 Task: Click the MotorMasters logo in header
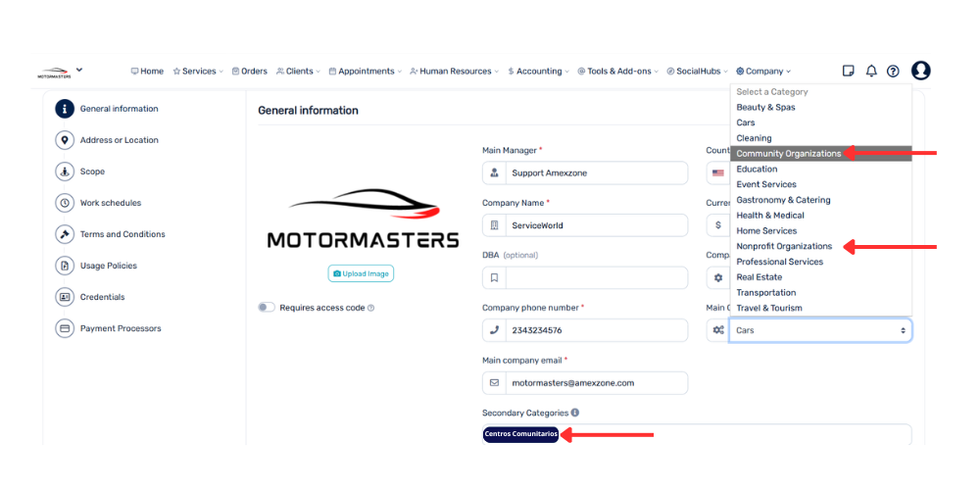point(54,73)
